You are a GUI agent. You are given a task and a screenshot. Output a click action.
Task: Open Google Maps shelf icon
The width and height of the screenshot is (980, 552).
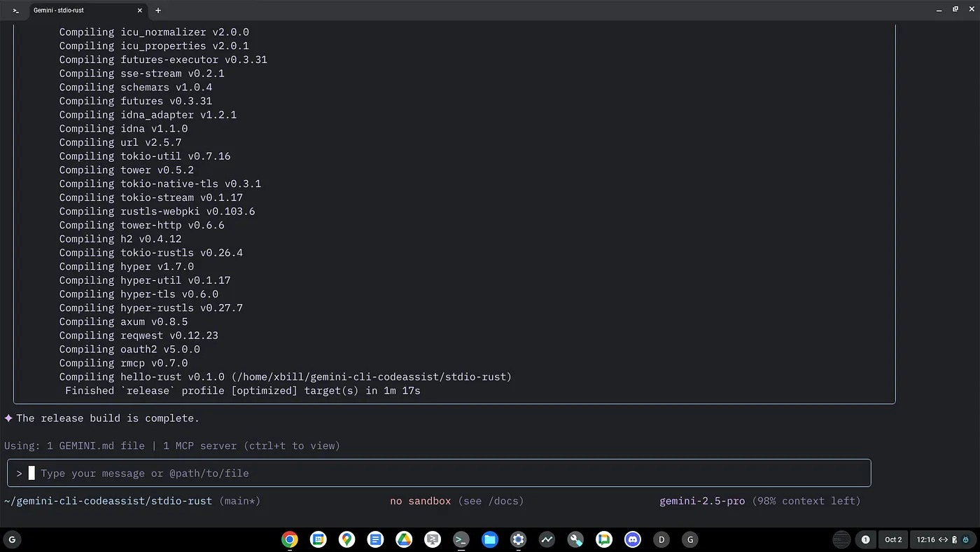346,539
